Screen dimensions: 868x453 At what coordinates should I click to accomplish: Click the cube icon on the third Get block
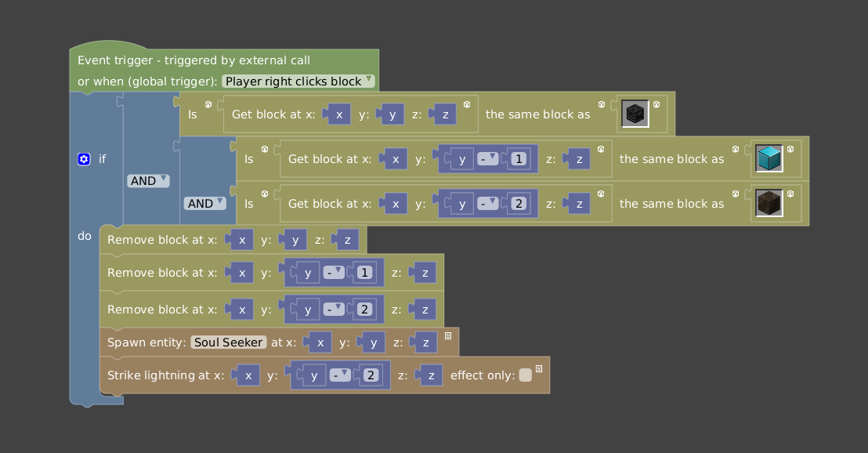tap(602, 193)
